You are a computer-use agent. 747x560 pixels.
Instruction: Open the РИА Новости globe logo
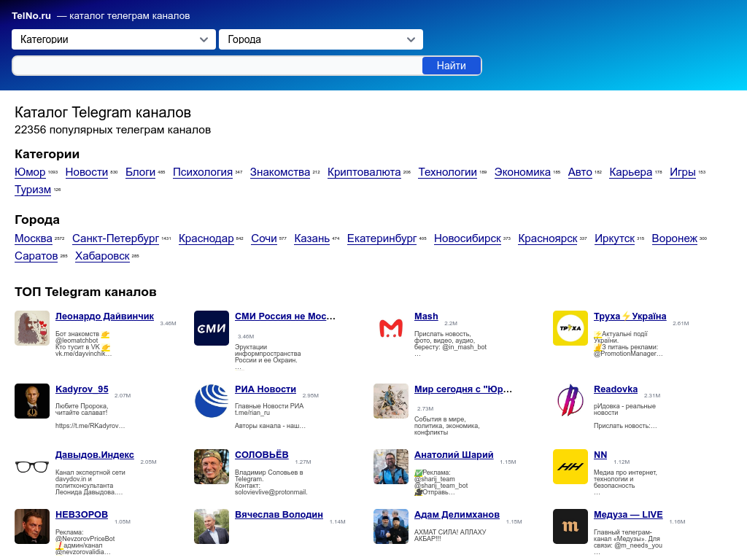coord(212,401)
